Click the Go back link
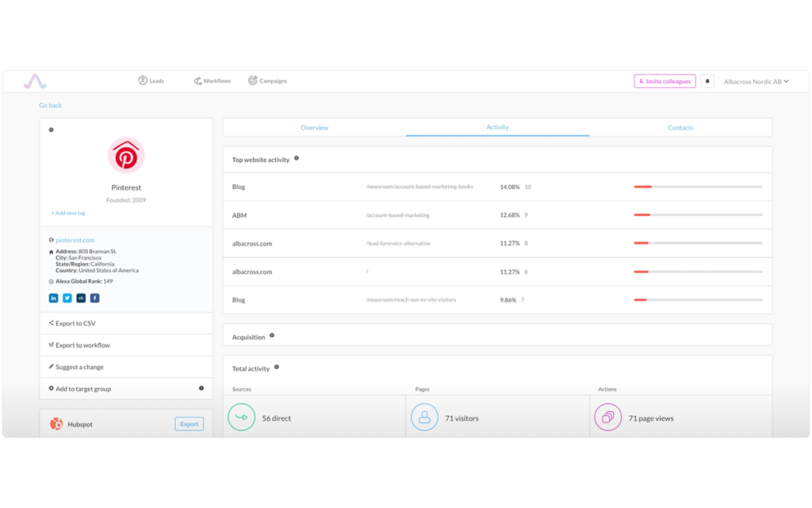Screen dimensions: 812x508 [x=50, y=106]
